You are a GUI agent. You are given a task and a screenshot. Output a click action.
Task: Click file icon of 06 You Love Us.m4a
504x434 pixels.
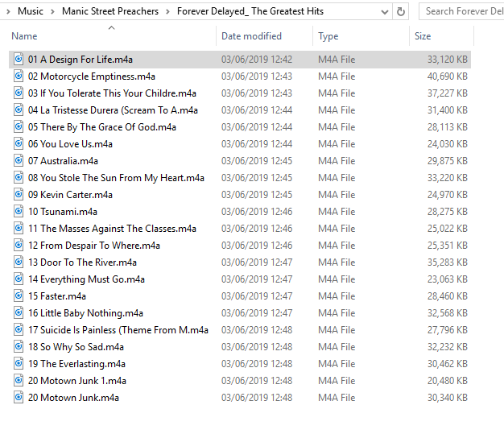pos(19,143)
